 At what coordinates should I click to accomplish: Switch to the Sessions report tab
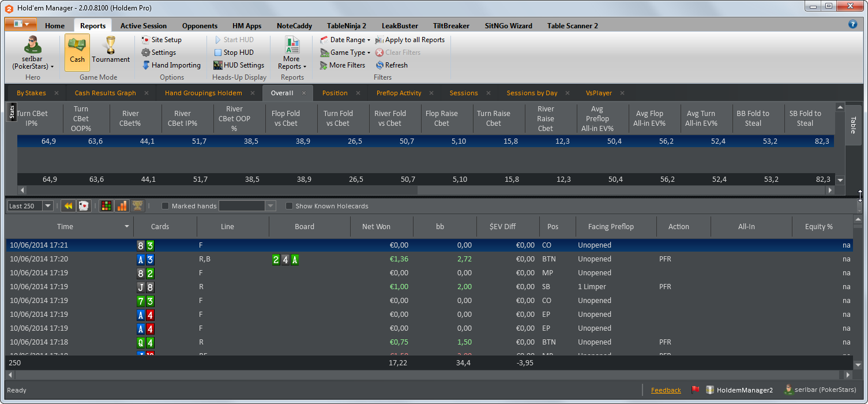pos(464,93)
